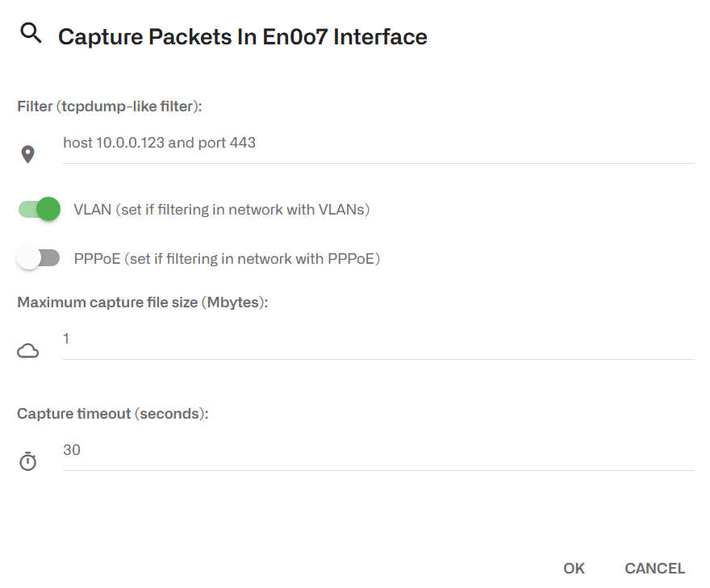Confirm the capture with the OK button
The width and height of the screenshot is (710, 588).
[574, 569]
